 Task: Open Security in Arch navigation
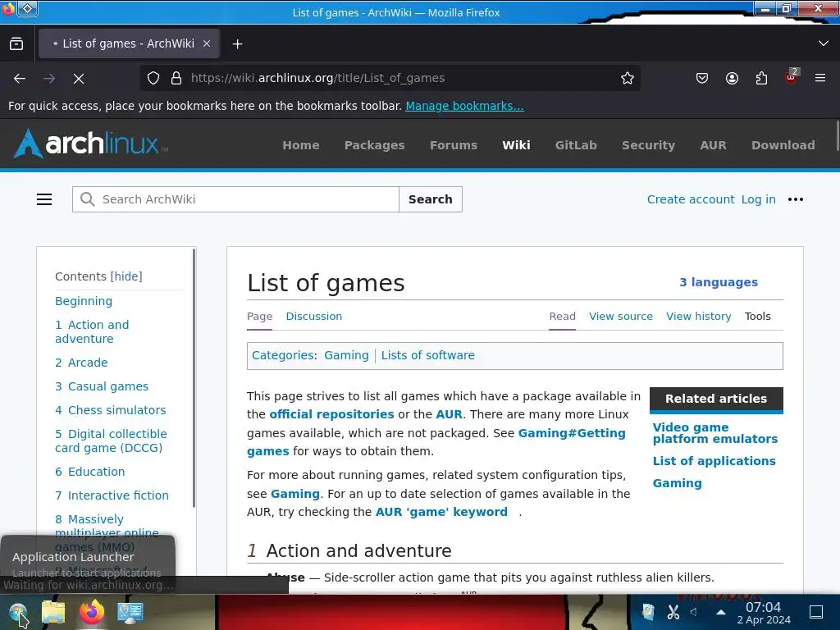tap(648, 145)
